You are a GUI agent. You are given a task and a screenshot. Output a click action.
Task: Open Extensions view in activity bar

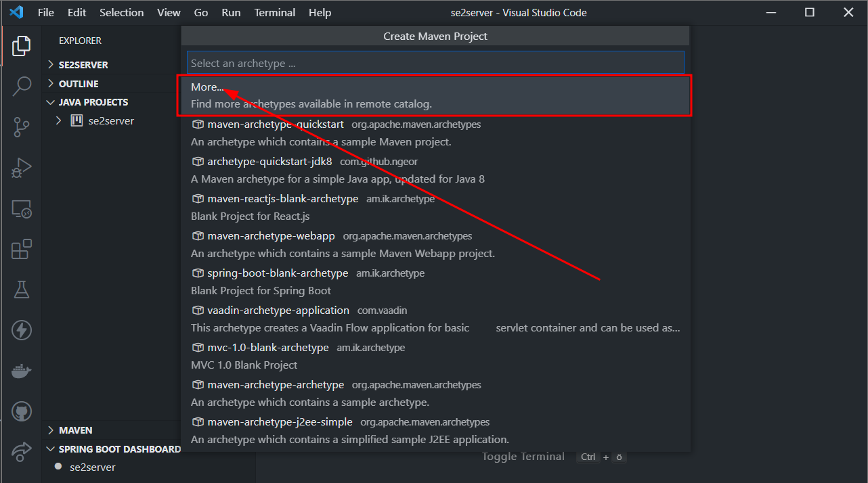coord(22,249)
